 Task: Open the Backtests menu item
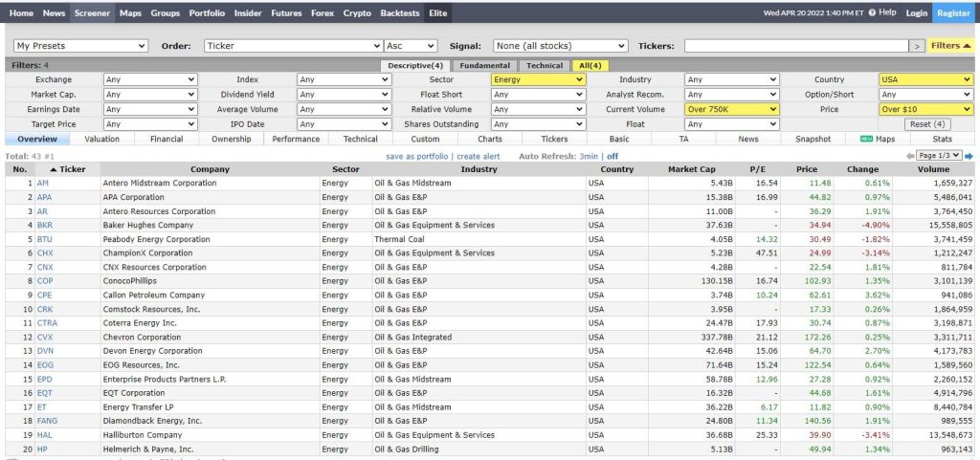tap(400, 13)
